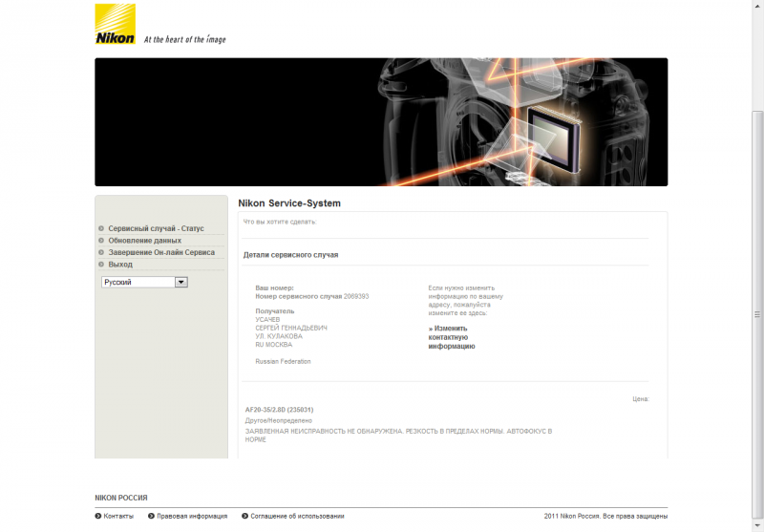
Task: Click bullet icon beside Выход
Action: coord(101,264)
